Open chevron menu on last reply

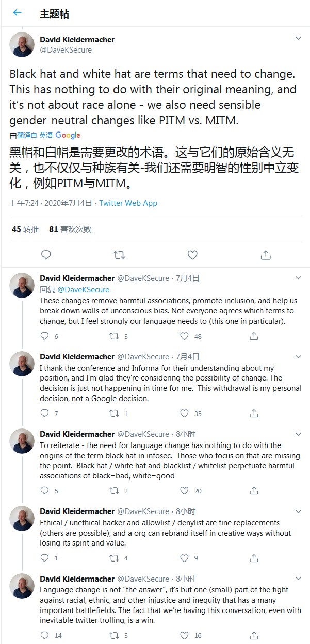click(x=298, y=578)
